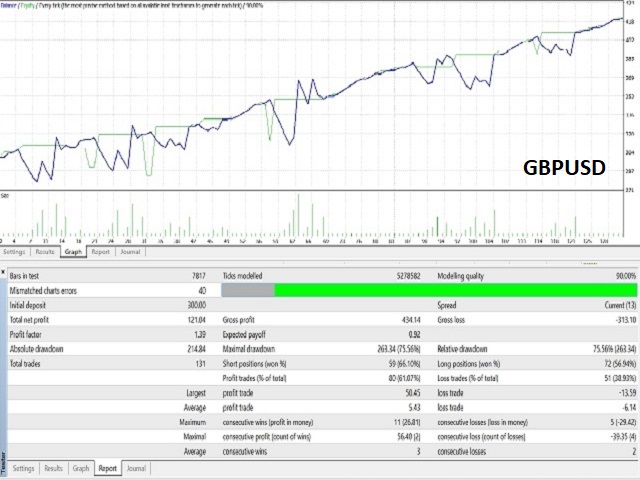Screen dimensions: 640x480
Task: Open the Settings tab below the report table
Action: (x=23, y=468)
